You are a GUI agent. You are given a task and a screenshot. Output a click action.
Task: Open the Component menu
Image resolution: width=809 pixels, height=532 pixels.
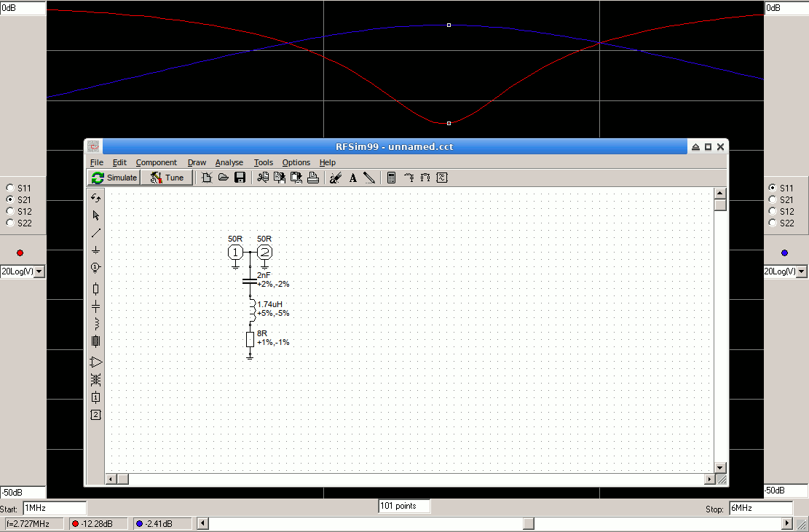tap(157, 162)
